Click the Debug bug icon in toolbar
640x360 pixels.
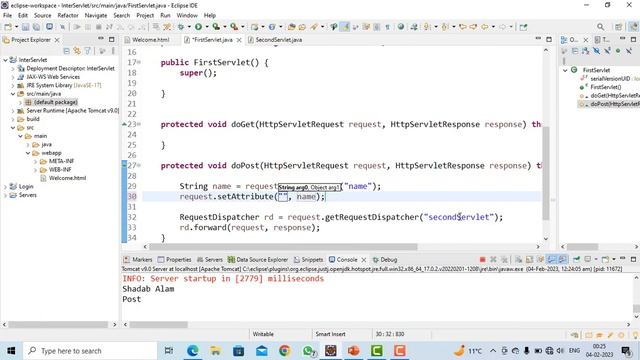(181, 27)
